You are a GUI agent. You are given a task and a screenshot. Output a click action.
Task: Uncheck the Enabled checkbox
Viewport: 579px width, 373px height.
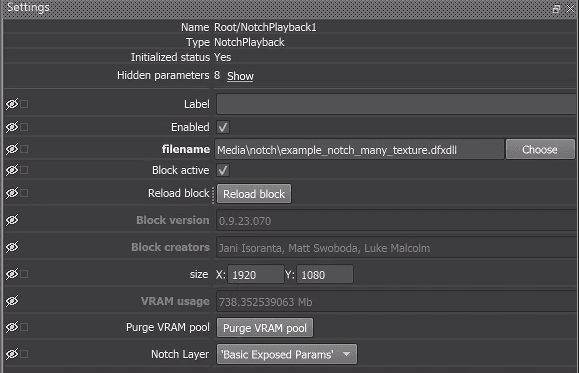(x=223, y=127)
